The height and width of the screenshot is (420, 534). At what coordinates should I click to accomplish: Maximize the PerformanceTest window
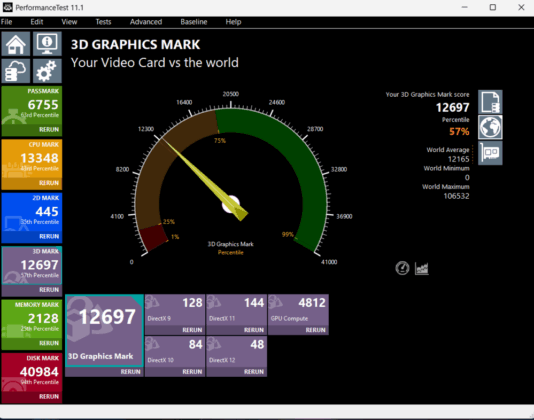pos(493,7)
